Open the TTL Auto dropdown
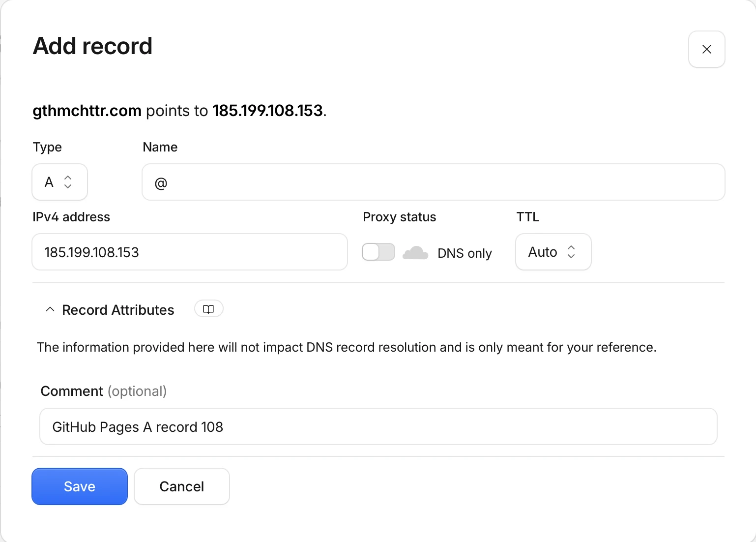 [553, 252]
